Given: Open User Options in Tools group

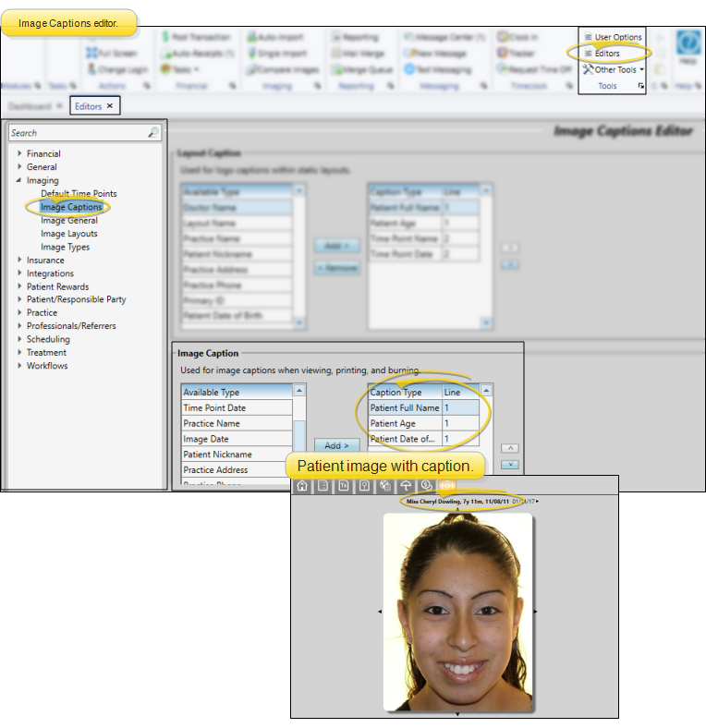Looking at the screenshot, I should click(x=617, y=37).
